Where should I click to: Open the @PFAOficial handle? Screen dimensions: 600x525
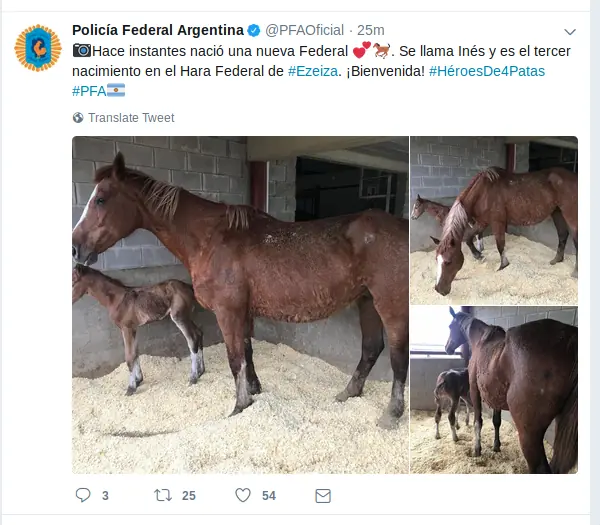pos(305,30)
